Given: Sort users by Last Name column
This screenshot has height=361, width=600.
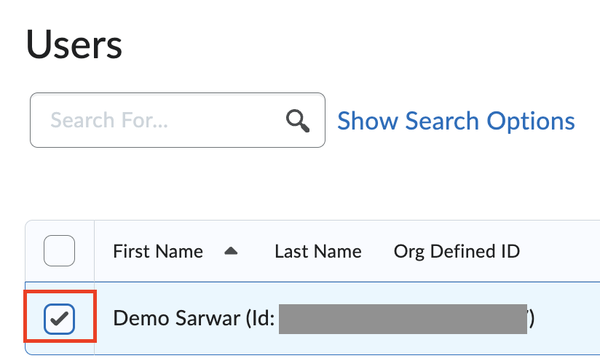Looking at the screenshot, I should (318, 252).
